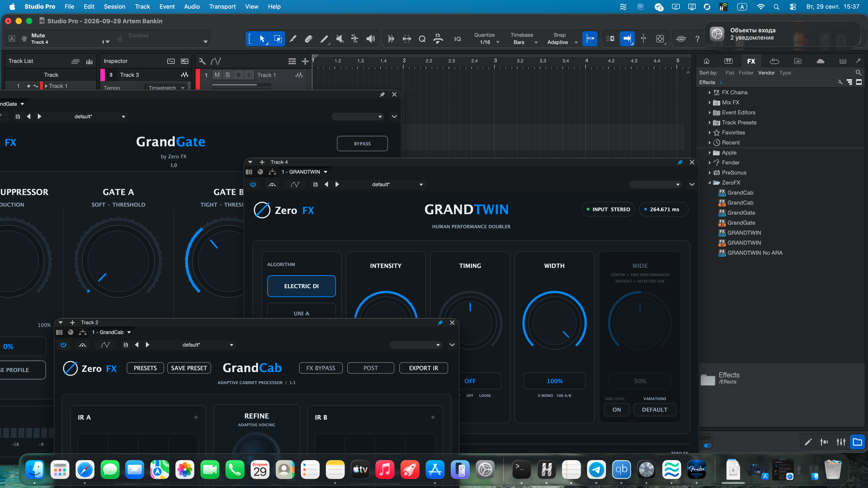The image size is (868, 488).
Task: Click the wrench icon above the track header
Action: coord(202,61)
